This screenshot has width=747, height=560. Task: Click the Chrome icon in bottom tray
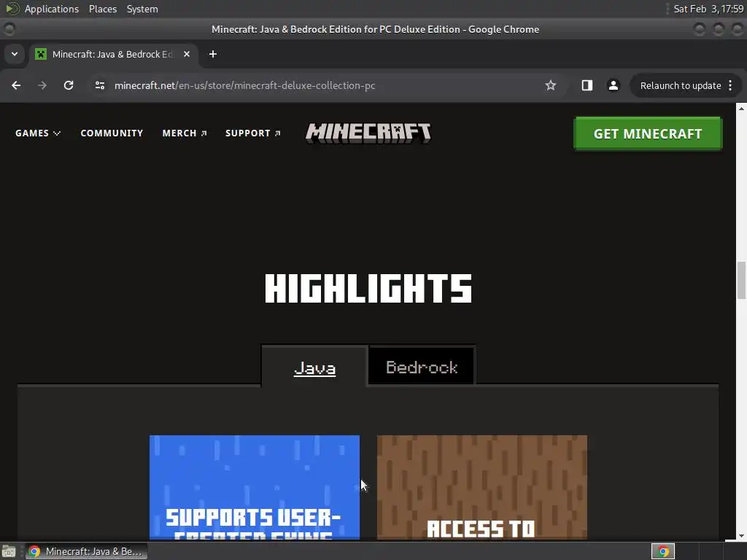coord(662,551)
